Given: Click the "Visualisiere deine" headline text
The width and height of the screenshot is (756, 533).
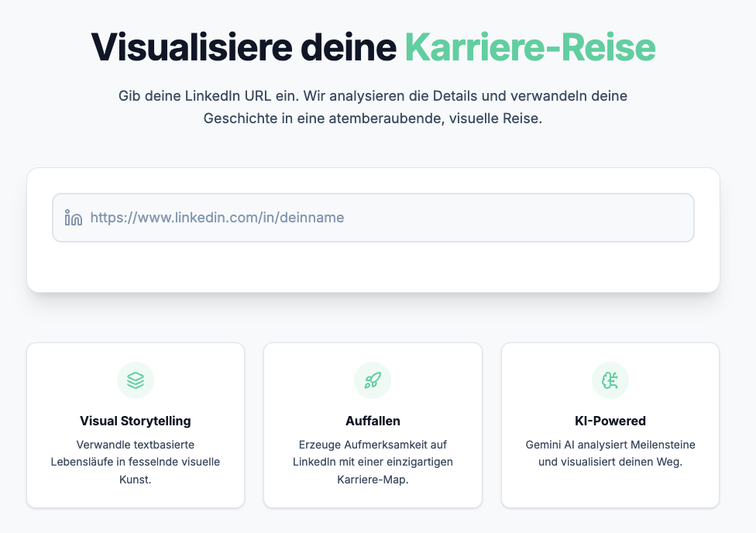Looking at the screenshot, I should pos(244,47).
